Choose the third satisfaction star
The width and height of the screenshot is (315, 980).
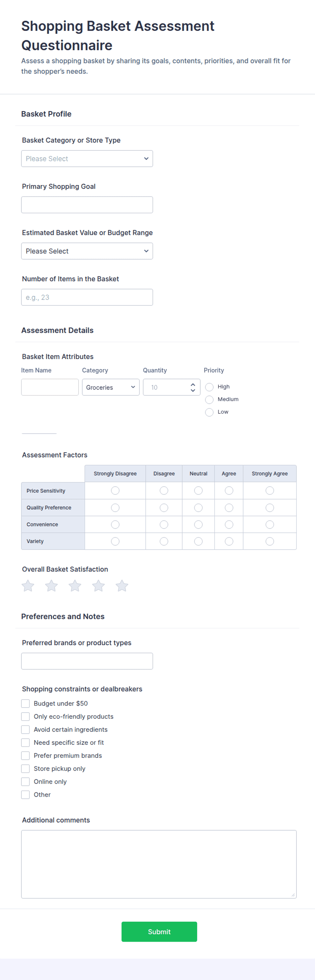click(75, 586)
